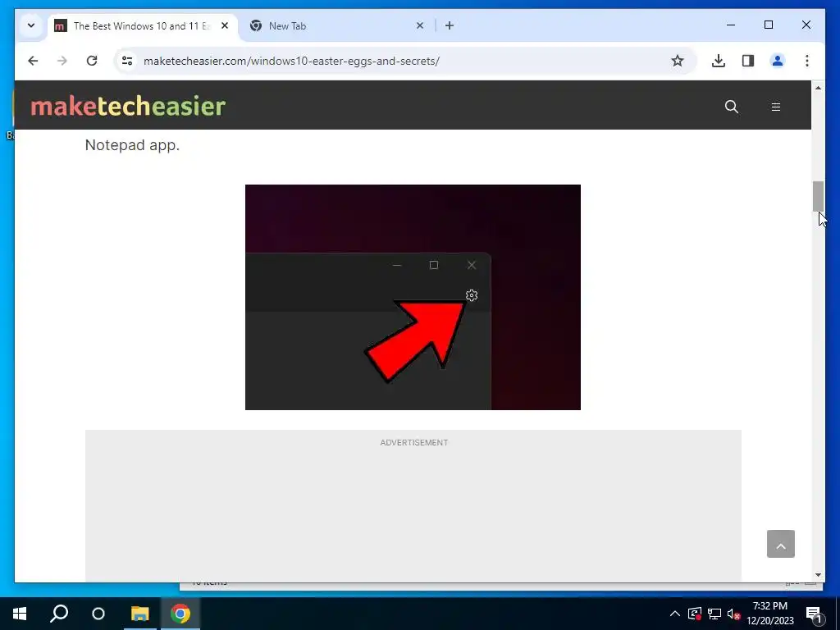Click the maketecheasier logo
This screenshot has height=630, width=840.
(x=128, y=106)
